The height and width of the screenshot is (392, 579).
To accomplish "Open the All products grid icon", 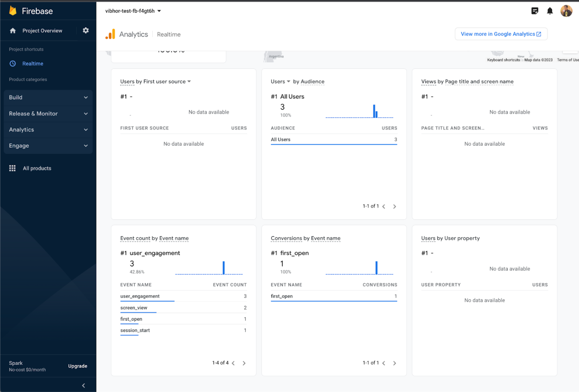I will tap(12, 168).
